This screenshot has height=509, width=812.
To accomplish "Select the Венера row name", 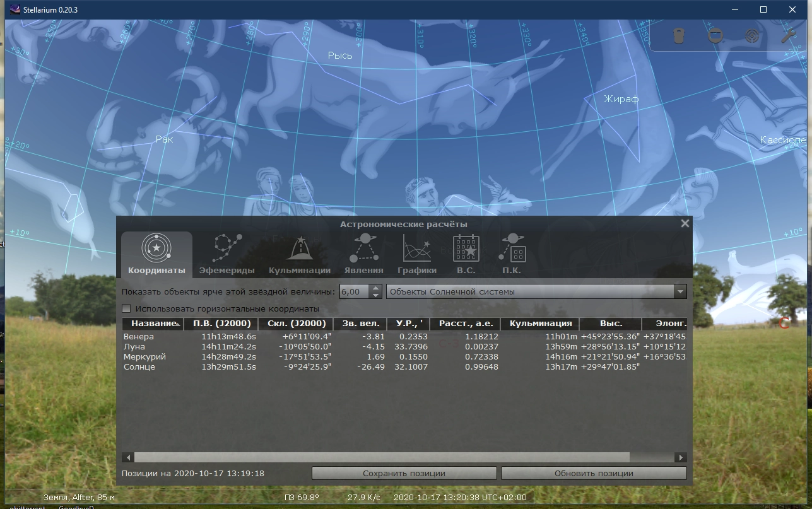I will [139, 337].
